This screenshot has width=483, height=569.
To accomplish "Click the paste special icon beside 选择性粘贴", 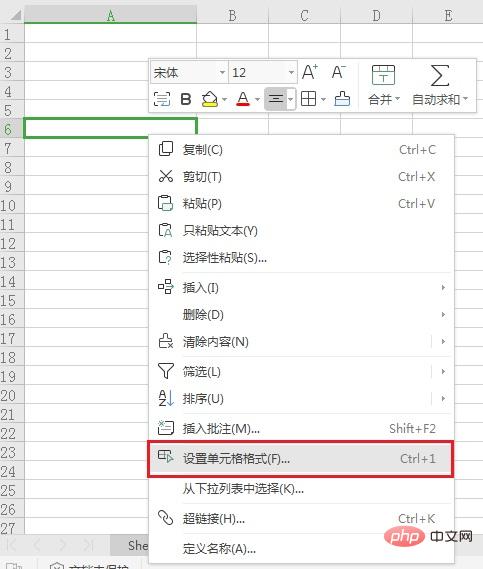I will 165,257.
